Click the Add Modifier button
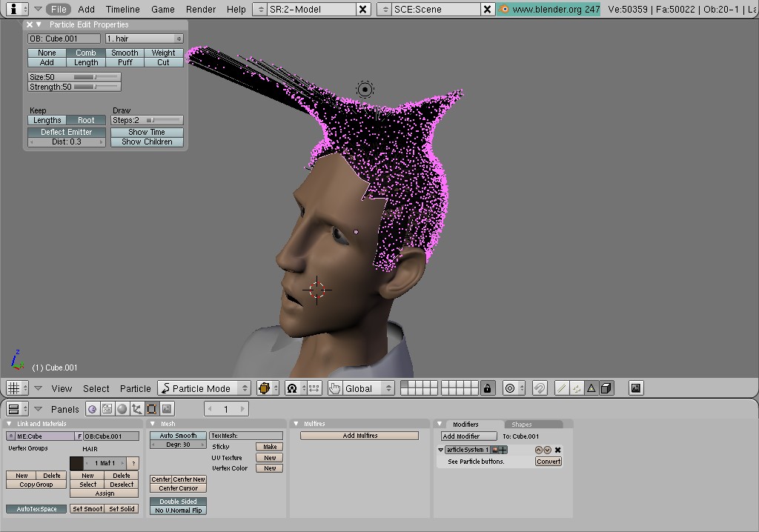Image resolution: width=759 pixels, height=532 pixels. (x=468, y=436)
